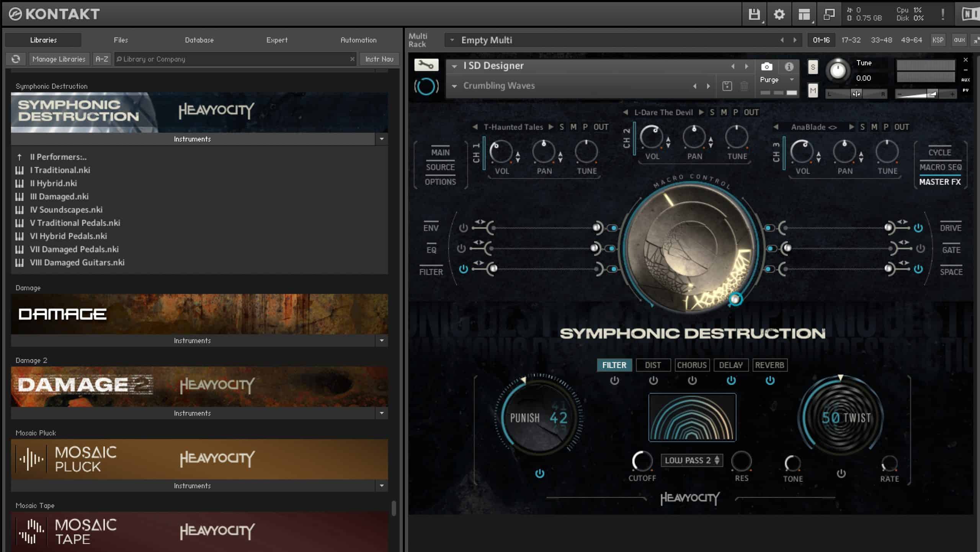Viewport: 980px width, 552px height.
Task: Open the MACRO SEQ page
Action: 940,167
